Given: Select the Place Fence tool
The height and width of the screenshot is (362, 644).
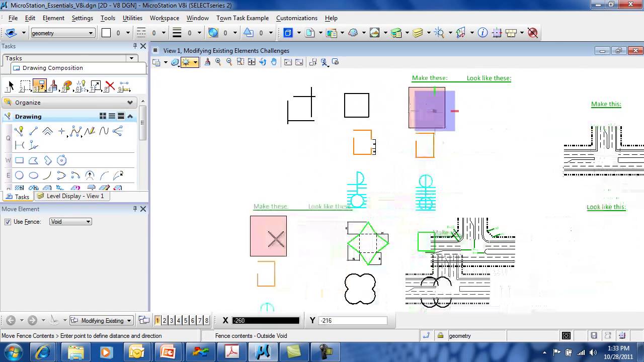Looking at the screenshot, I should pos(25,86).
